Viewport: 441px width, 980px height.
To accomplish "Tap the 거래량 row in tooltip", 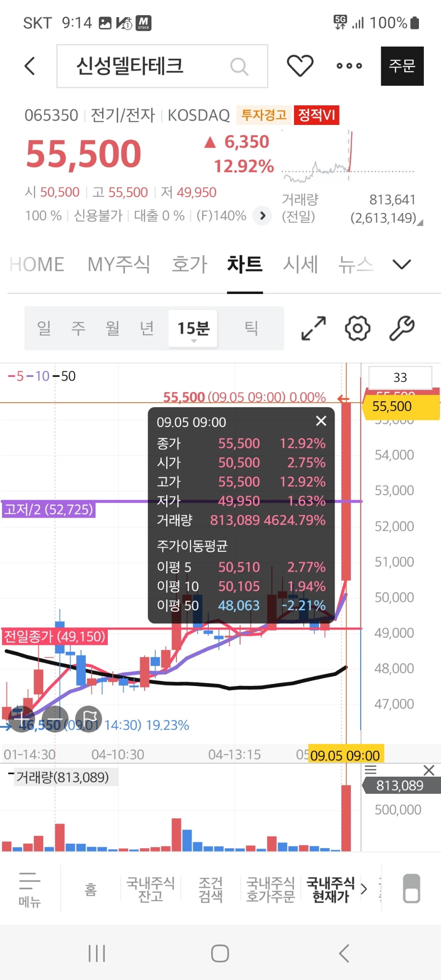I will click(x=241, y=520).
